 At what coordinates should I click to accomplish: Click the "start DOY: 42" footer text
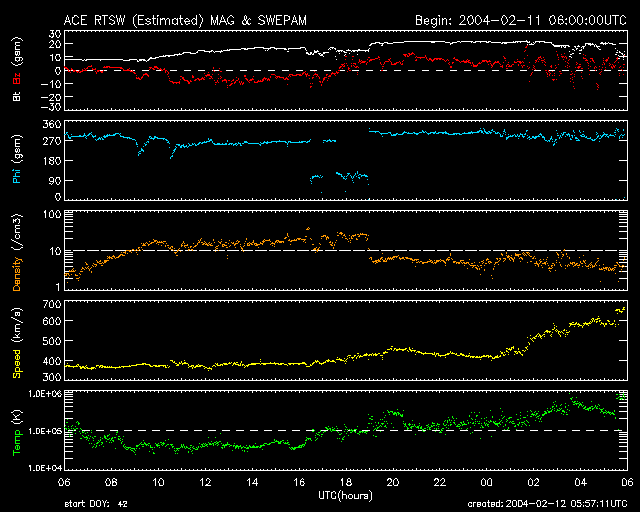(96, 504)
